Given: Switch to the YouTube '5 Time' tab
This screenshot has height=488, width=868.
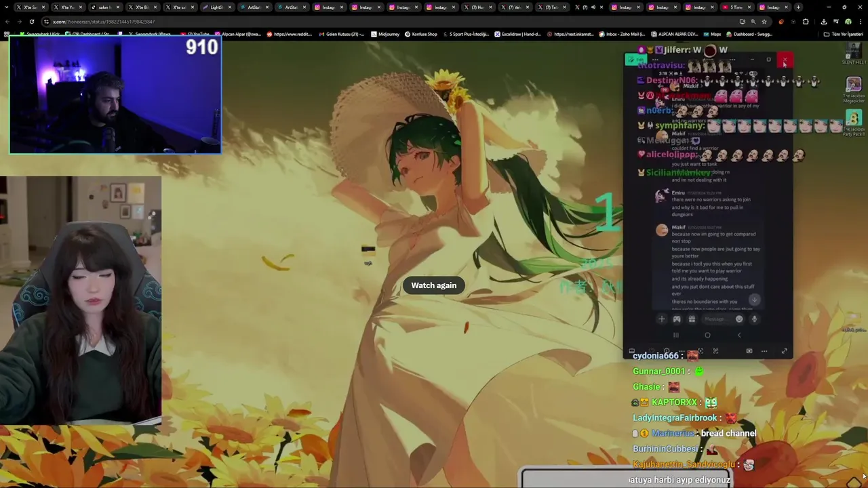Looking at the screenshot, I should 737,7.
